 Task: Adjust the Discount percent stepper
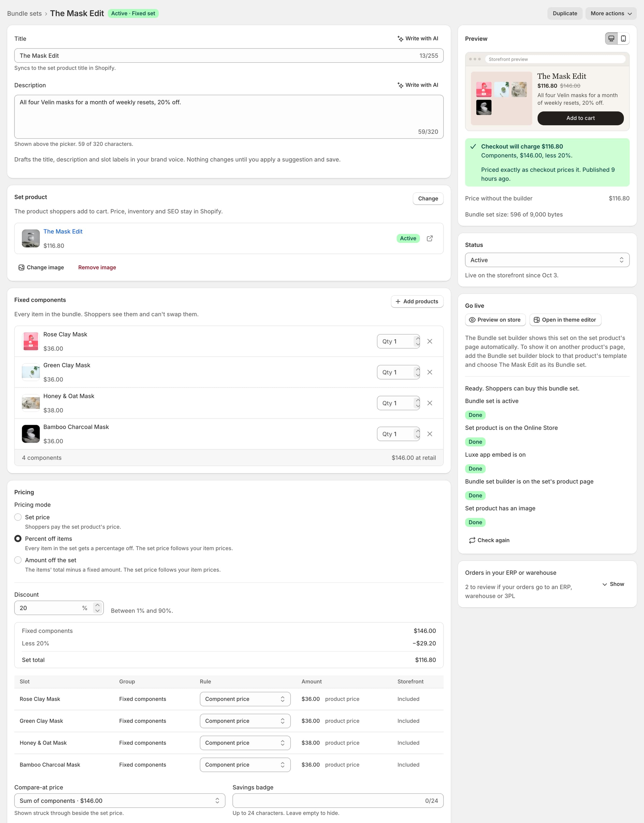point(97,608)
